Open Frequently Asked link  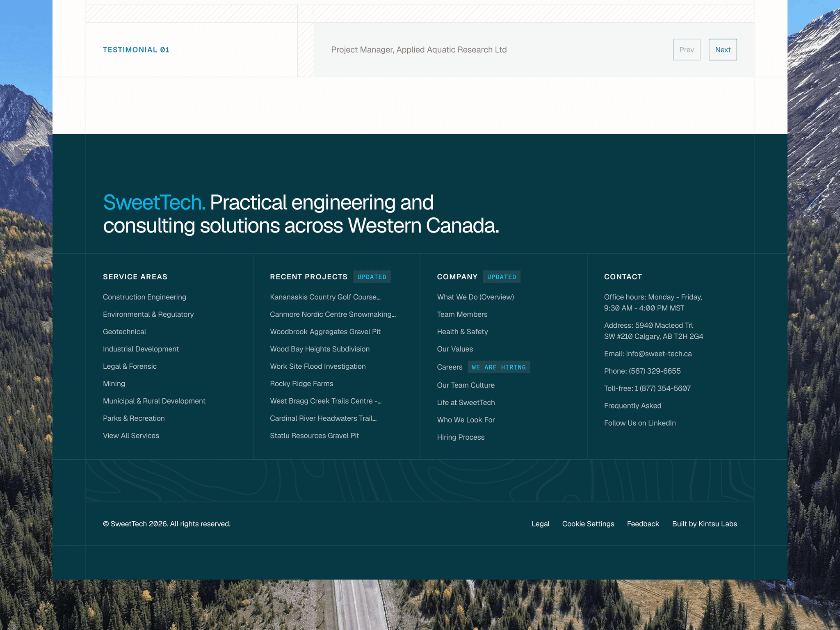point(632,406)
